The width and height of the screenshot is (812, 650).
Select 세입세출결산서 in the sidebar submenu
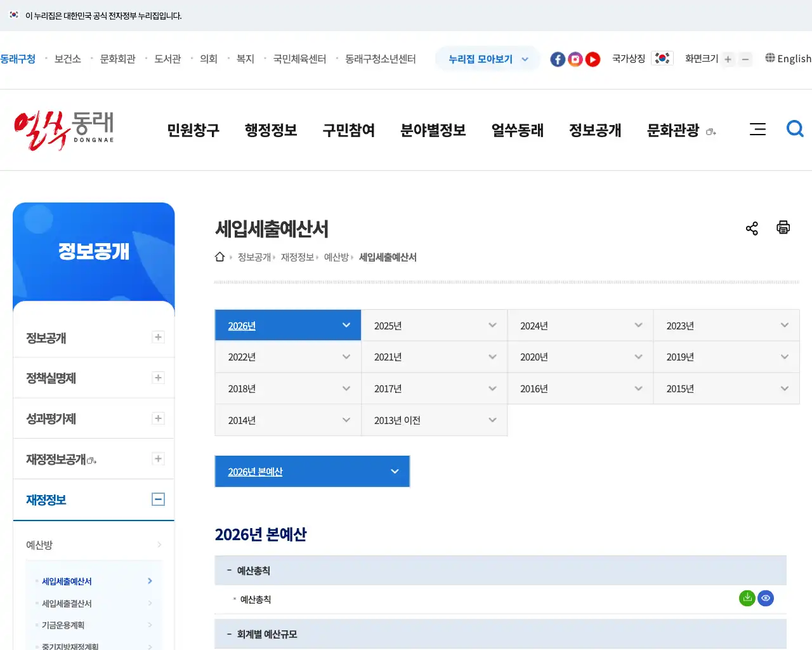pyautogui.click(x=67, y=604)
